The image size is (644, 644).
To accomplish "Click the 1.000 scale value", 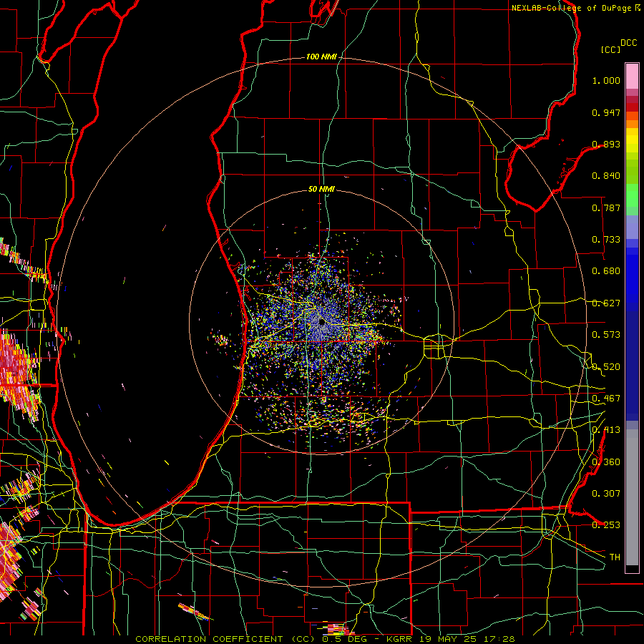I will pyautogui.click(x=606, y=80).
